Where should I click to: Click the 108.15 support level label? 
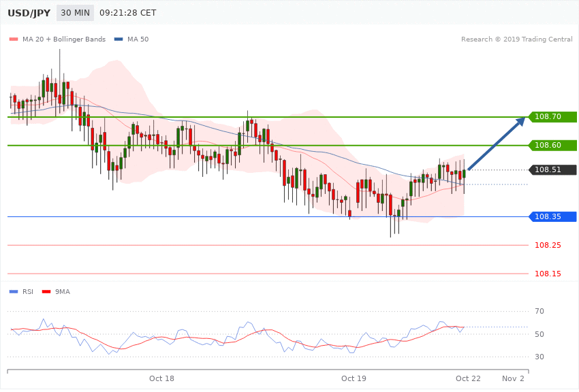tap(548, 274)
